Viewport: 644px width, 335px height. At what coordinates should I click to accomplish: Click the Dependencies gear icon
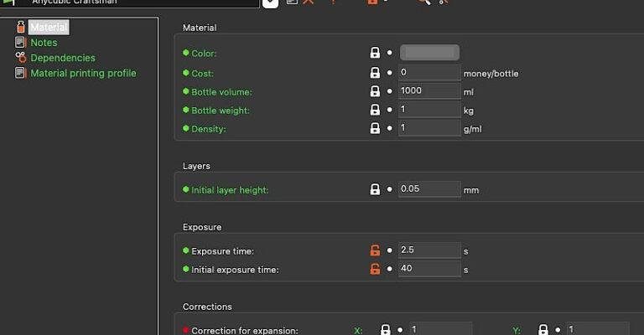(x=20, y=58)
